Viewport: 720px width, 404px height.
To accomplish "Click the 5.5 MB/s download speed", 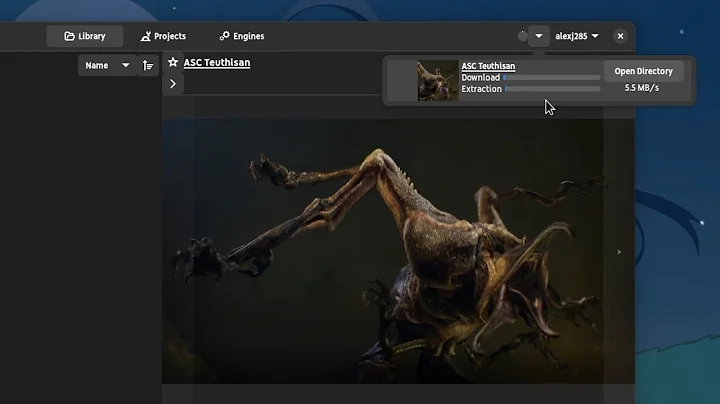I will click(x=641, y=88).
